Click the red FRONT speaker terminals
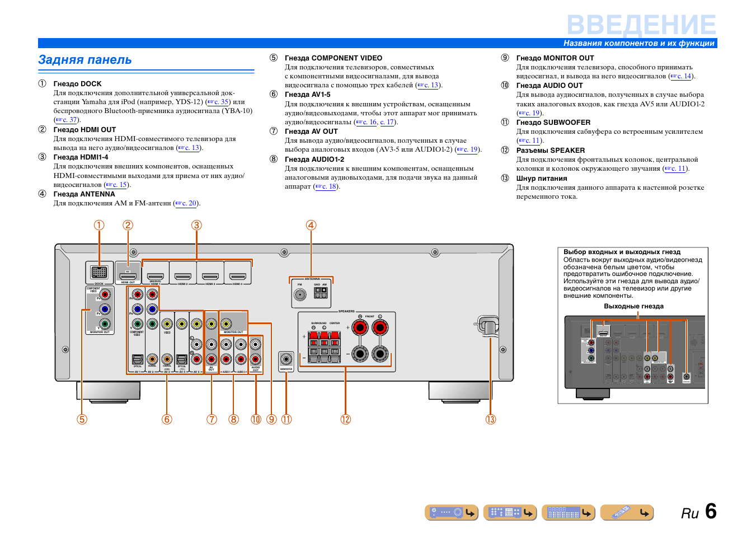This screenshot has width=756, height=534. pyautogui.click(x=370, y=327)
